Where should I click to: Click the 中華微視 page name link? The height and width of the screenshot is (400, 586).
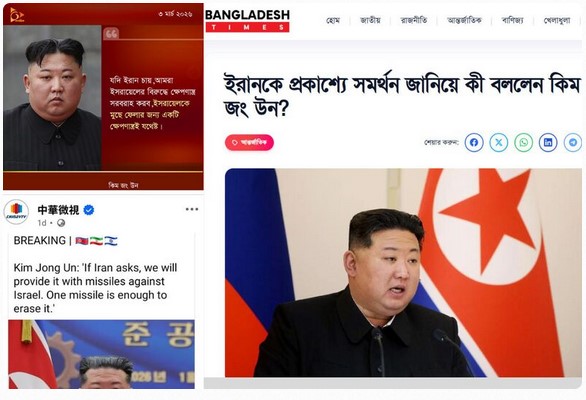[x=58, y=210]
